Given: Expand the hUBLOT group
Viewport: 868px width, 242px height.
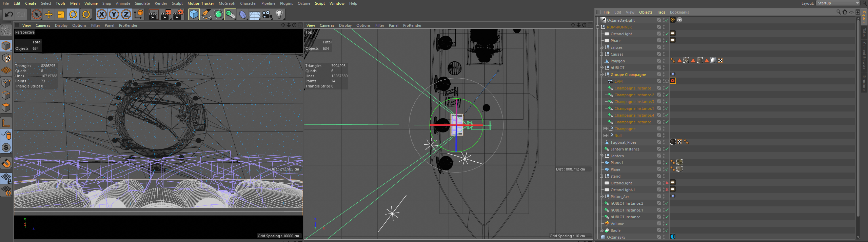Looking at the screenshot, I should (x=601, y=67).
